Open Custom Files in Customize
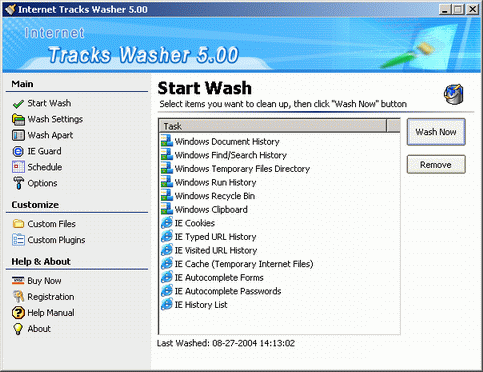 pyautogui.click(x=51, y=224)
